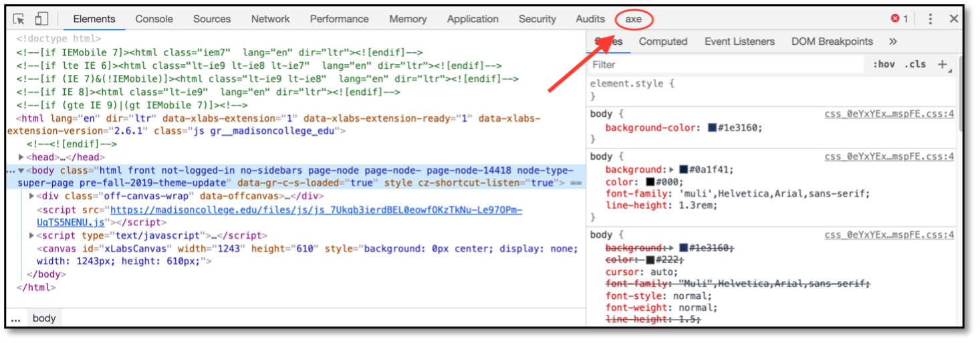980x343 pixels.
Task: Open css link of body font-family muli rule
Action: tap(889, 156)
